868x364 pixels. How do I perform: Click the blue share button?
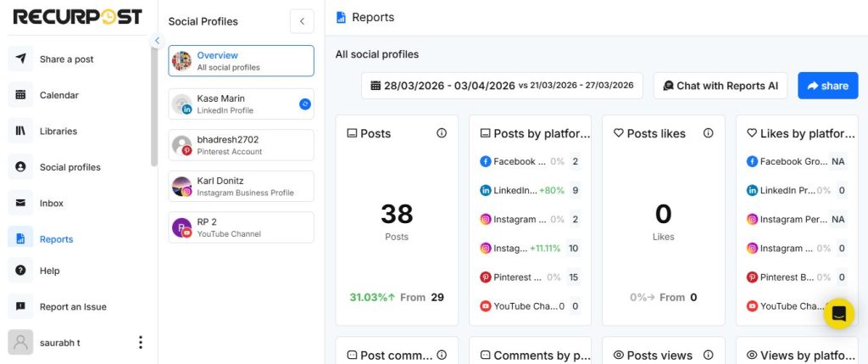(x=827, y=86)
